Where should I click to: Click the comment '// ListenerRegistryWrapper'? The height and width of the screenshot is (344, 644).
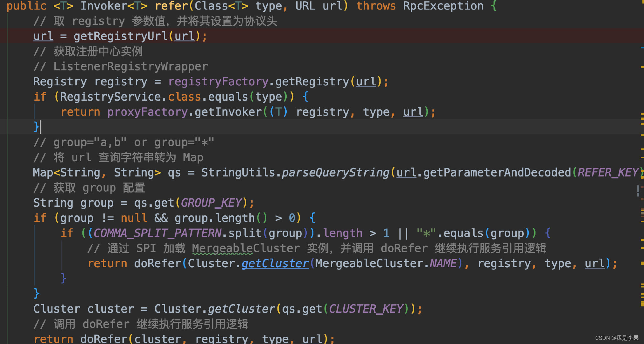click(x=120, y=66)
